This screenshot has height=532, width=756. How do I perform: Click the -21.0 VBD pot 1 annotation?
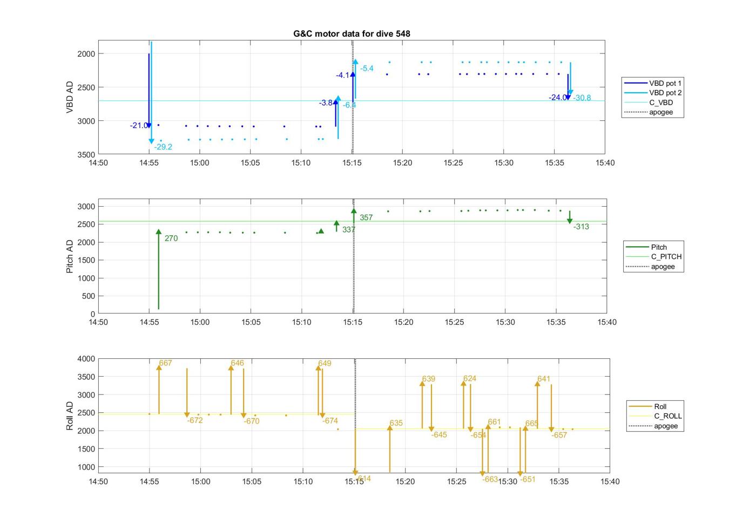click(139, 126)
